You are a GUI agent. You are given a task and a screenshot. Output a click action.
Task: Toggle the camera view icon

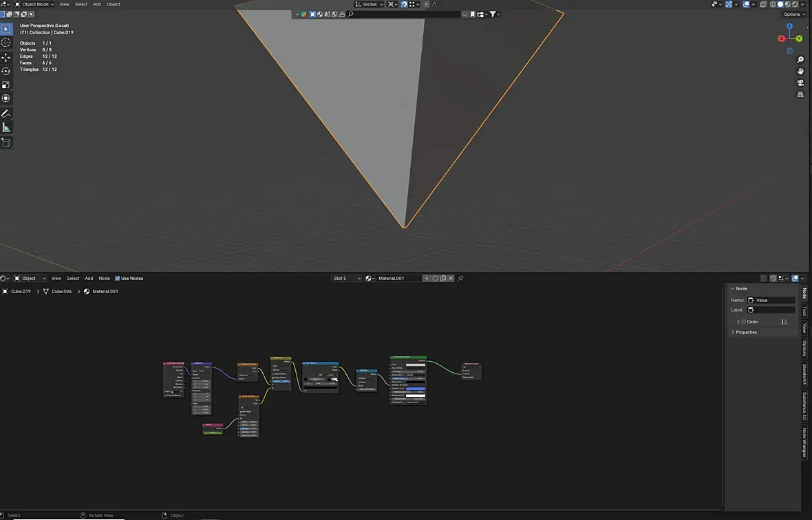(800, 83)
